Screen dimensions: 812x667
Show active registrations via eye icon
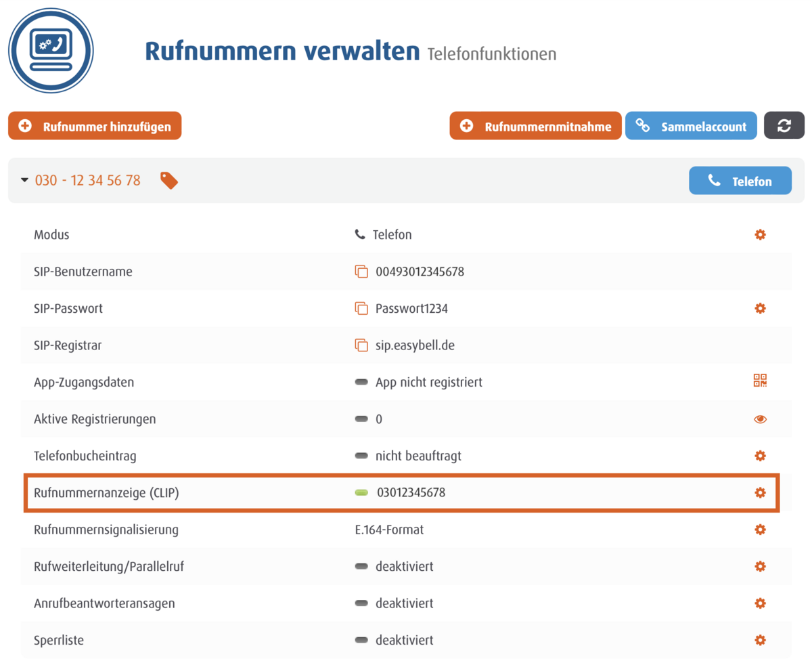(760, 419)
